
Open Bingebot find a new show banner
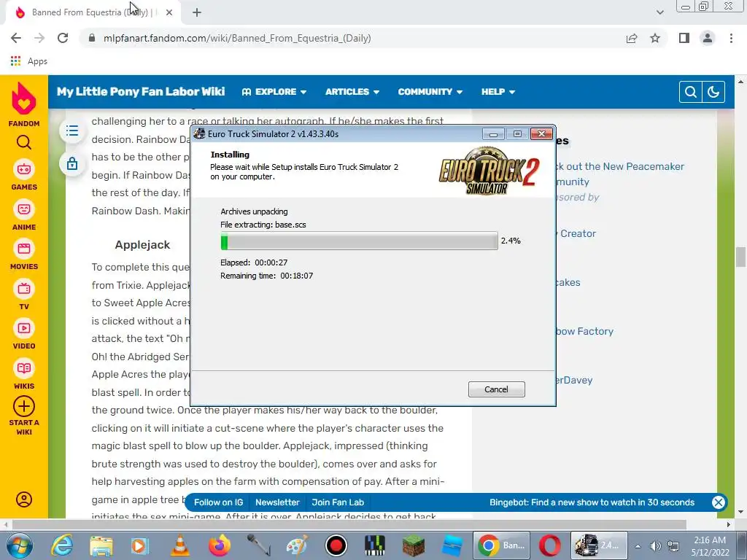click(x=592, y=502)
